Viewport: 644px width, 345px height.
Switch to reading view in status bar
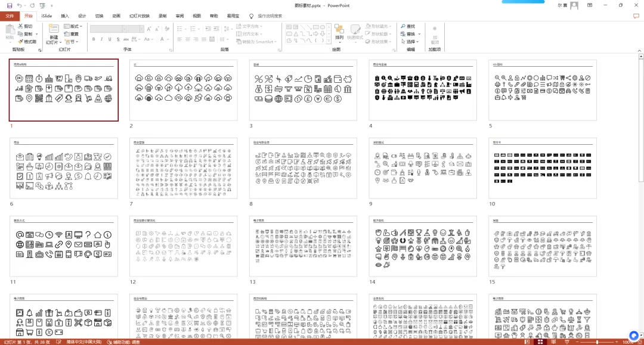(x=553, y=341)
